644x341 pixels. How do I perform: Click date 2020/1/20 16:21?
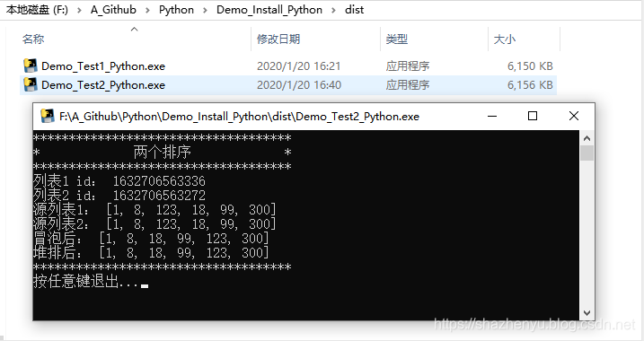298,66
